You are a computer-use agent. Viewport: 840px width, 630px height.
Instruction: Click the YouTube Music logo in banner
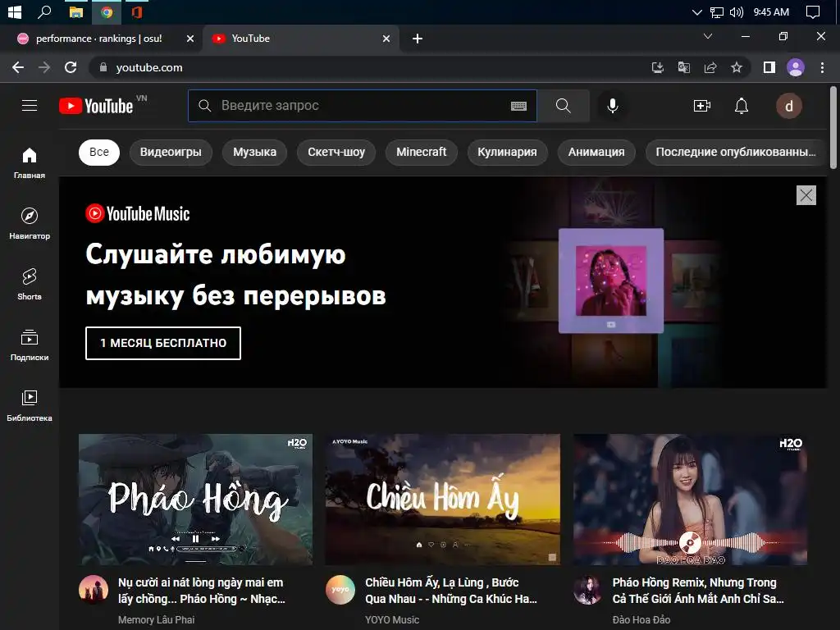click(x=138, y=213)
